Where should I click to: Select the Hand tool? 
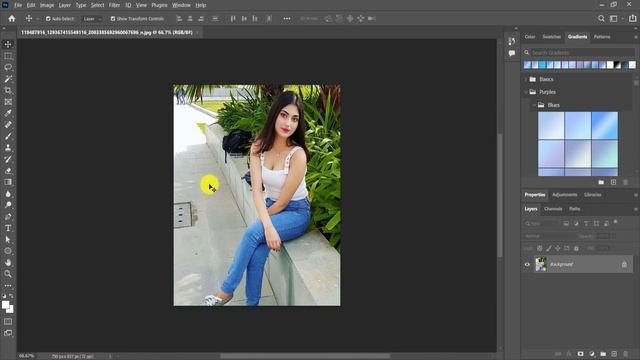pyautogui.click(x=8, y=262)
